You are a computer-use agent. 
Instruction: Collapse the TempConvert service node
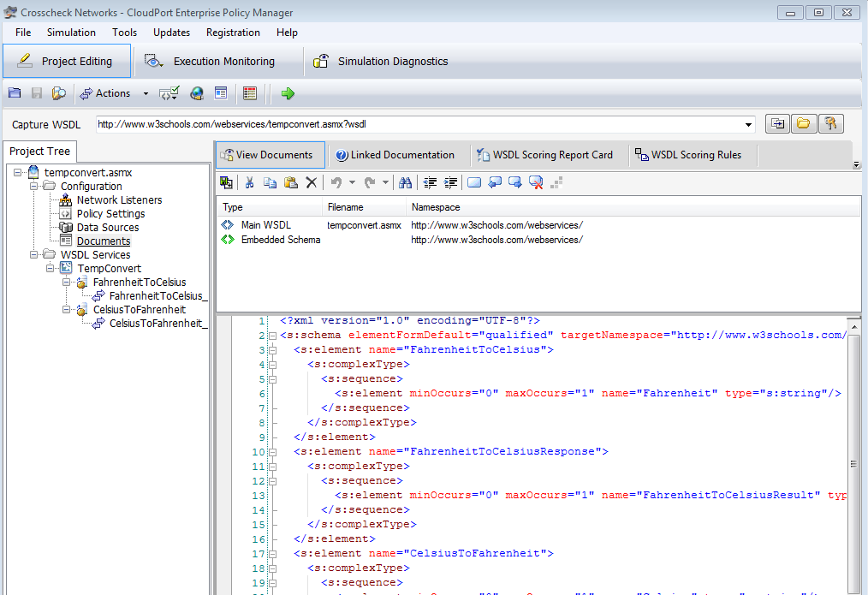[51, 269]
